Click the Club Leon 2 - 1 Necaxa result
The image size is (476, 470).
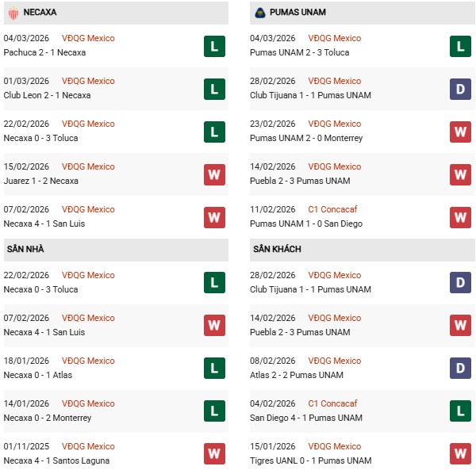tap(47, 95)
